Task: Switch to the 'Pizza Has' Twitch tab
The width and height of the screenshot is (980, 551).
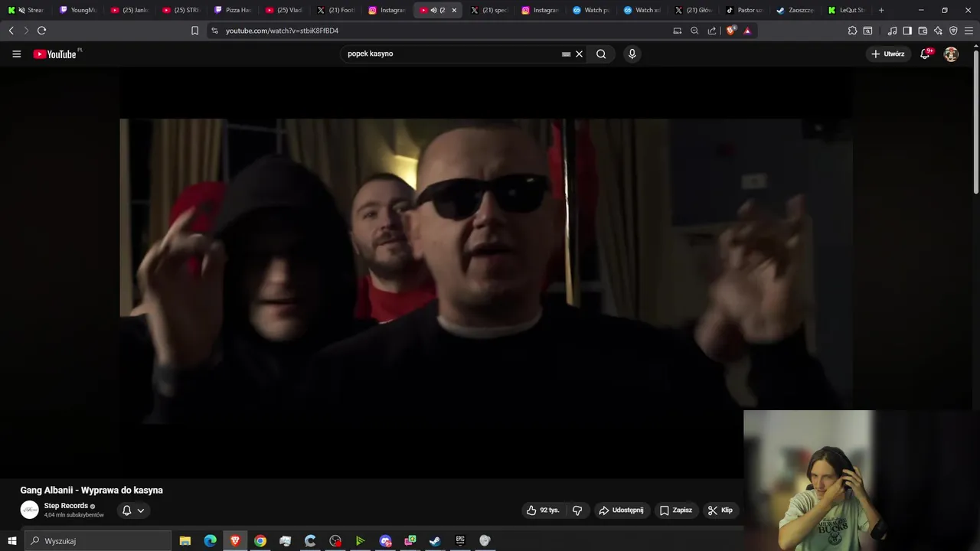Action: [233, 10]
